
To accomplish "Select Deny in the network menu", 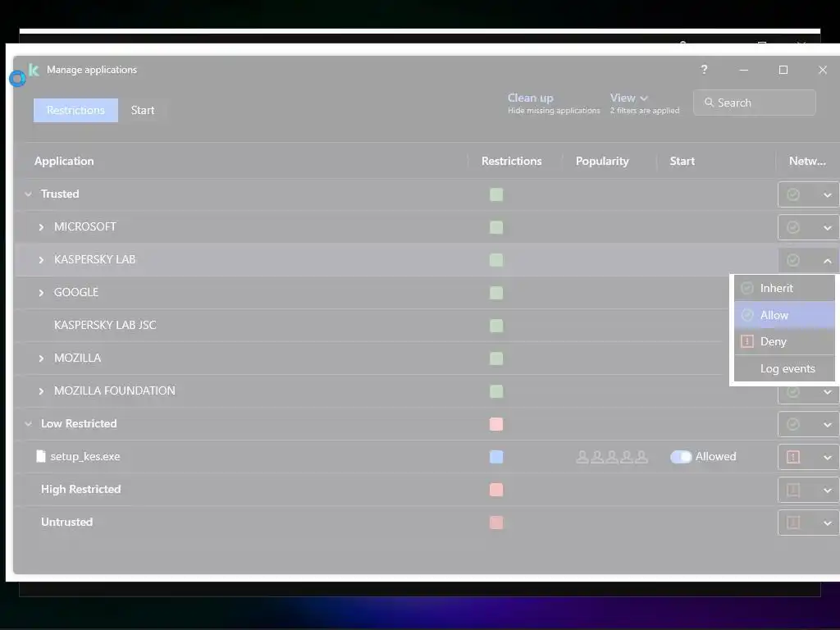I will 784,341.
